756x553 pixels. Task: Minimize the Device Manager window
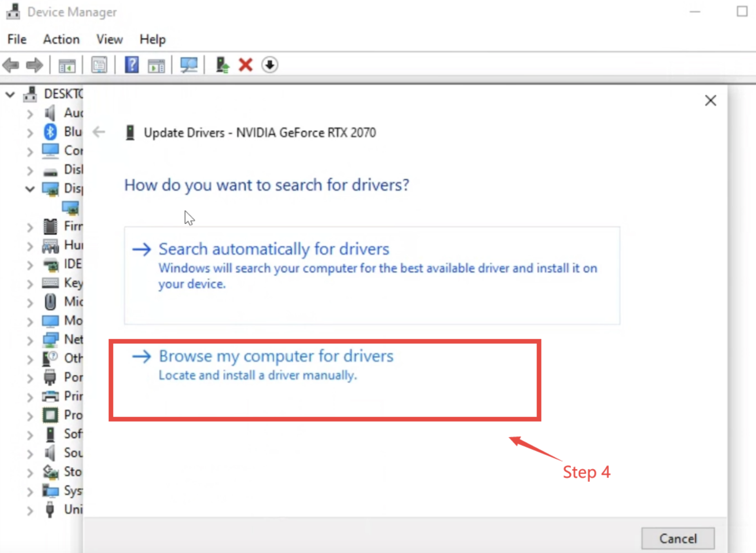pyautogui.click(x=695, y=12)
